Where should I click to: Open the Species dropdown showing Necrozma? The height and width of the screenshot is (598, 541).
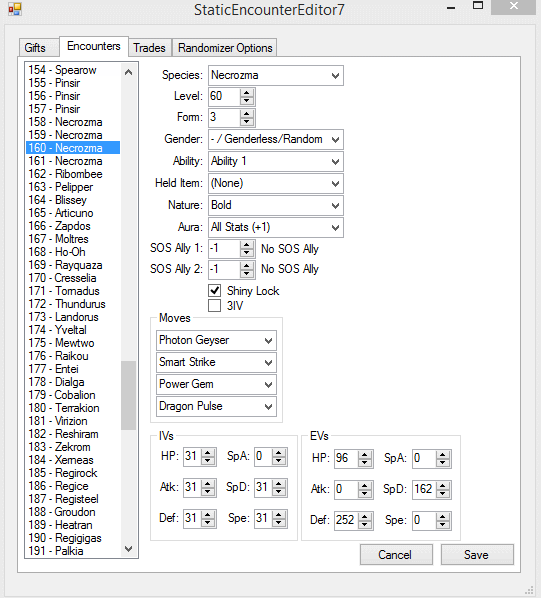click(276, 76)
